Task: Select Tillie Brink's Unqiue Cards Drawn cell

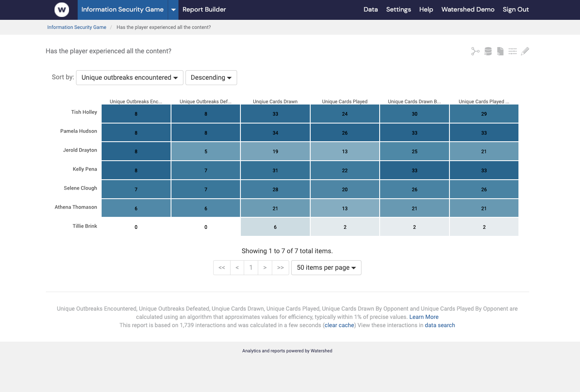Action: pos(275,227)
